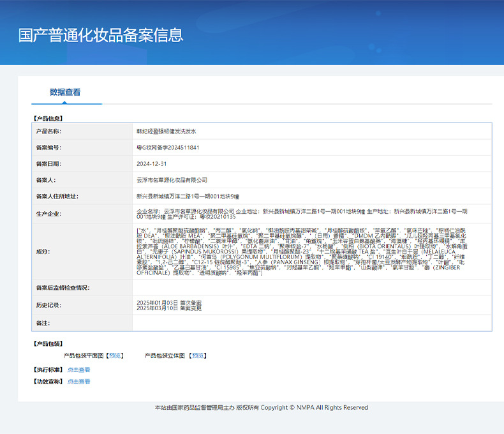The height and width of the screenshot is (434, 504).
Task: Open 产品包装平面图 预览 link
Action: click(115, 355)
